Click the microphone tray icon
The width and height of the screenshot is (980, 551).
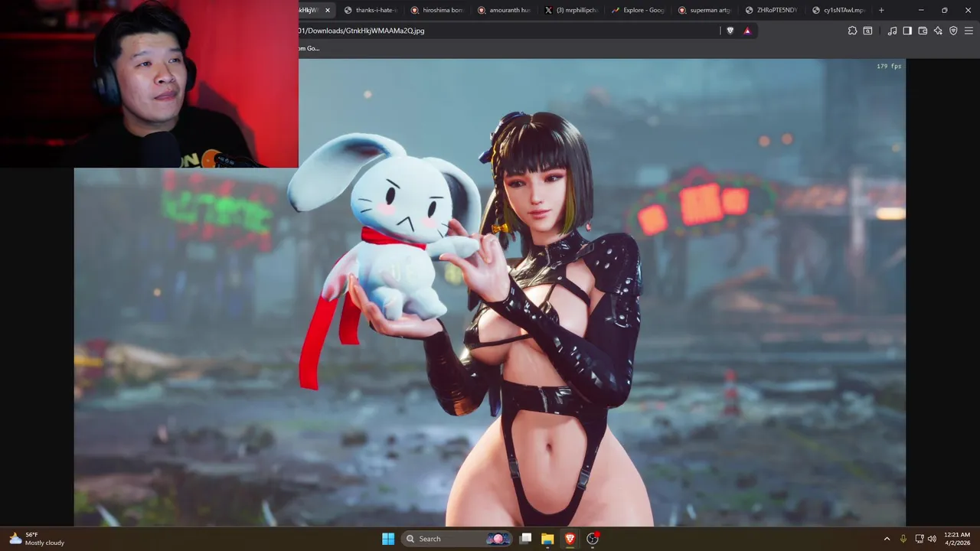click(903, 539)
